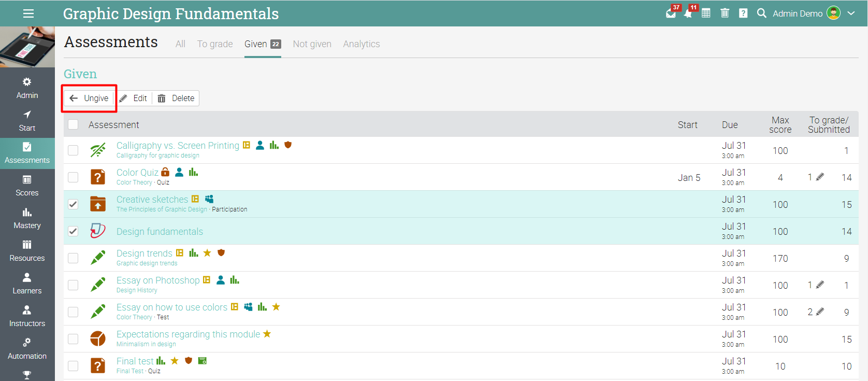Open the Analytics tab
868x381 pixels.
tap(361, 44)
